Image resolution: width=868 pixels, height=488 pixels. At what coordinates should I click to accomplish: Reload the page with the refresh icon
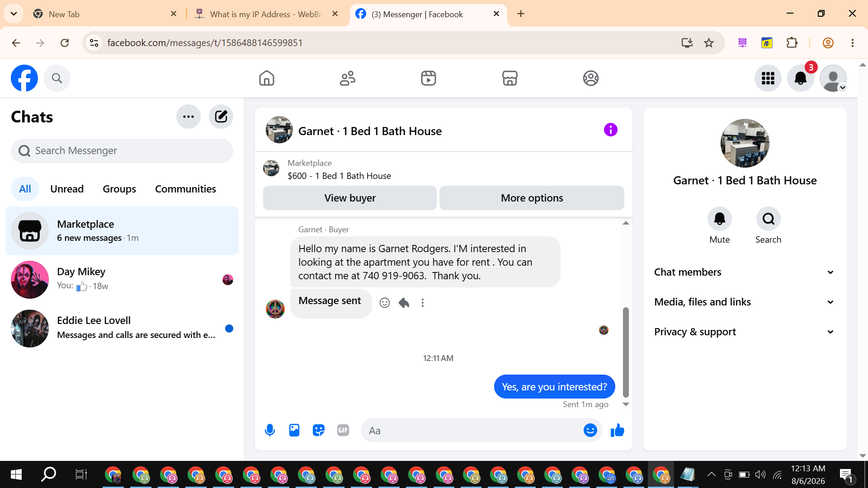click(65, 43)
